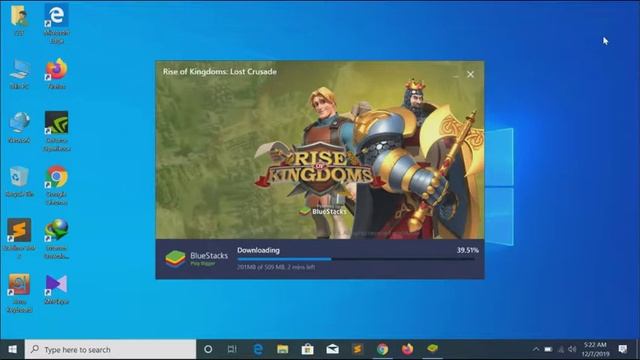Viewport: 640px width, 360px height.
Task: Click the download progress bar
Action: point(356,259)
